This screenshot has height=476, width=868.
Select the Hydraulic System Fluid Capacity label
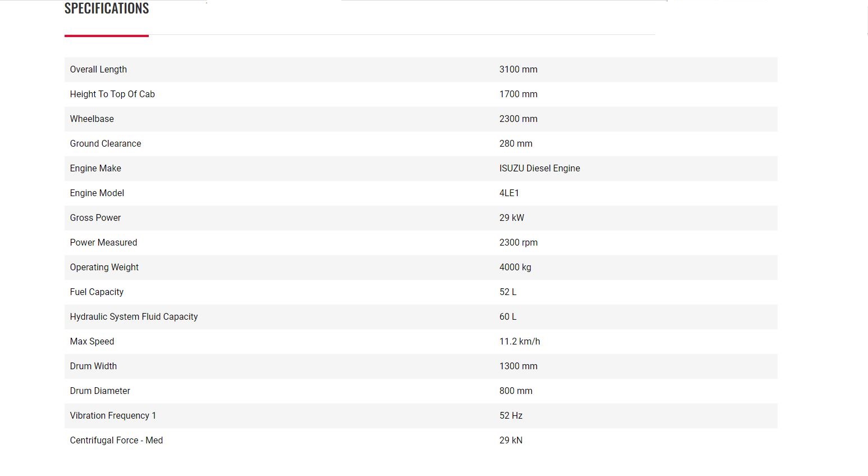pyautogui.click(x=134, y=317)
